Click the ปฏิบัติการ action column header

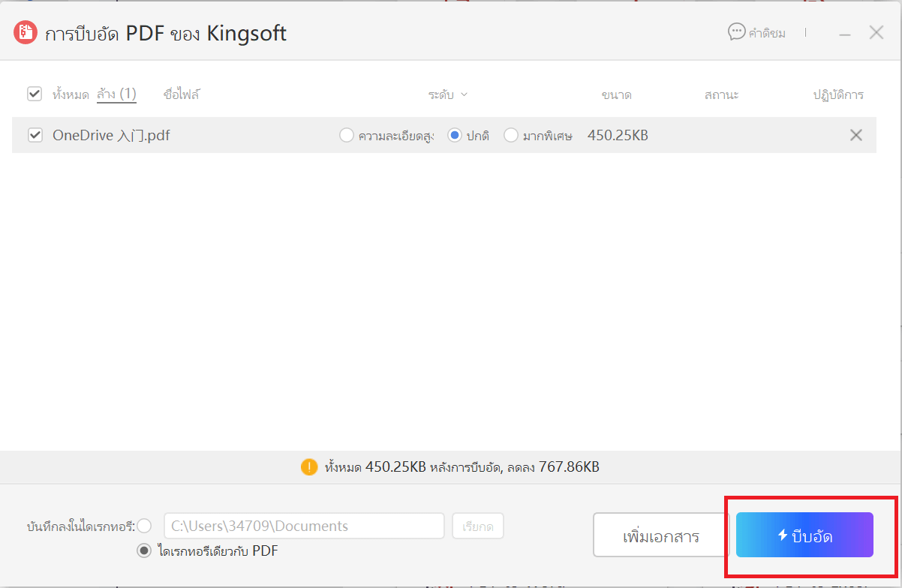click(x=838, y=94)
